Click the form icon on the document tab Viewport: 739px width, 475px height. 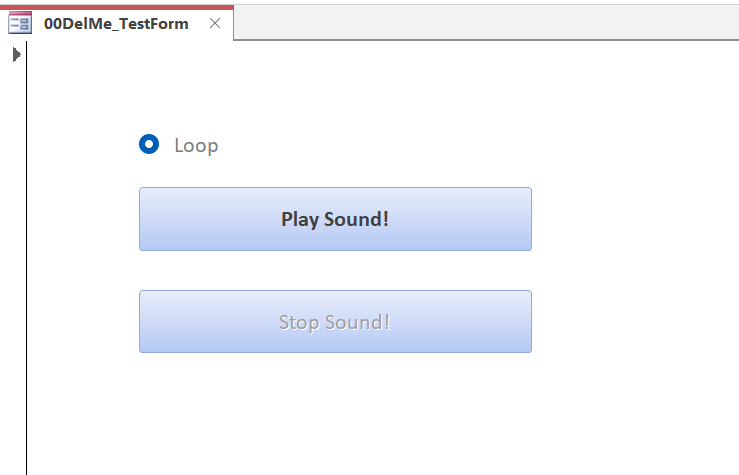click(20, 23)
